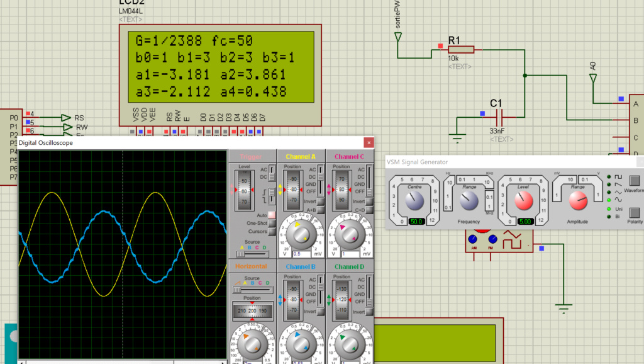This screenshot has height=364, width=644.
Task: Click the Channel B Position thumbwheel
Action: tap(293, 300)
